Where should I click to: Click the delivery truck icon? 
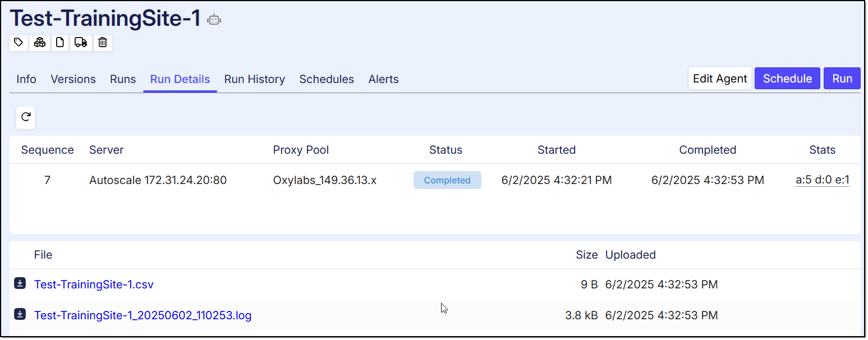coord(81,43)
